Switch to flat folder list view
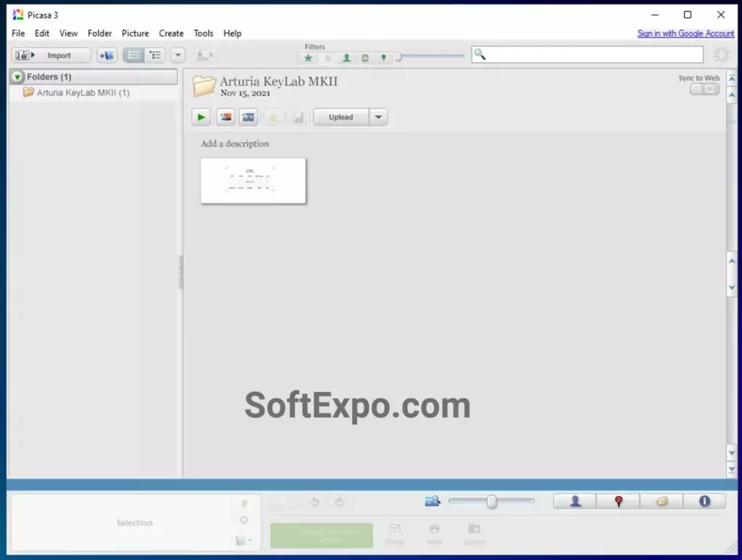The width and height of the screenshot is (742, 560). tap(133, 55)
